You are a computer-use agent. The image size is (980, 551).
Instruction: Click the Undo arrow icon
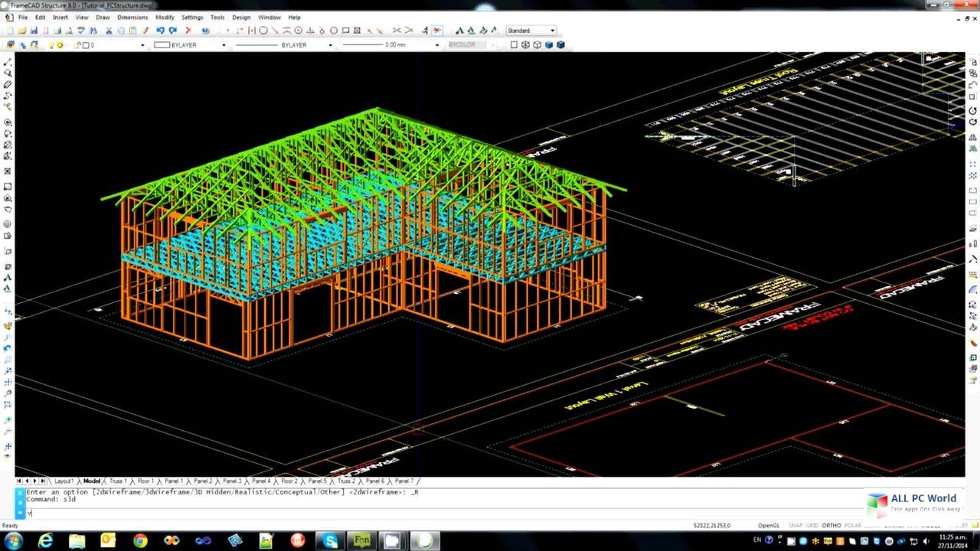click(160, 31)
